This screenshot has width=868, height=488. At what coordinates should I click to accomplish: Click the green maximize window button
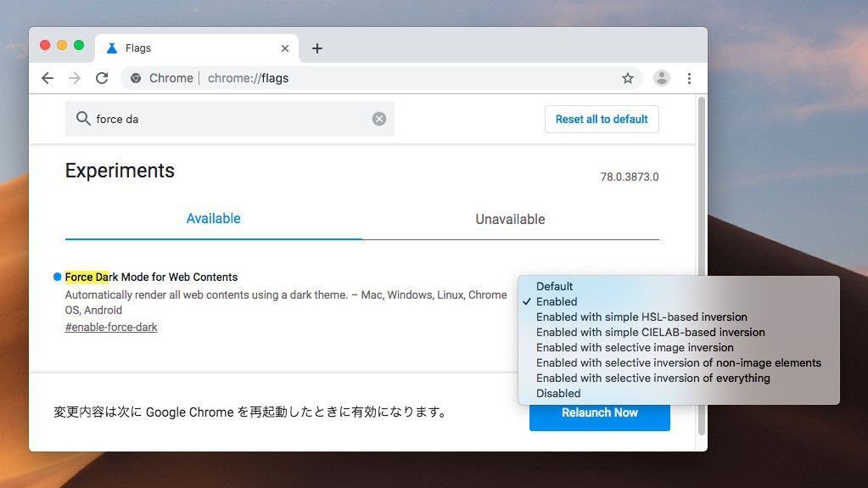pyautogui.click(x=79, y=45)
